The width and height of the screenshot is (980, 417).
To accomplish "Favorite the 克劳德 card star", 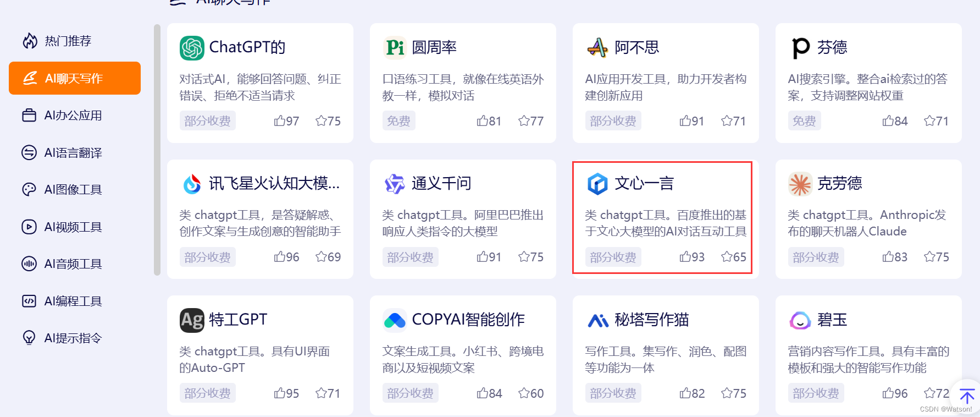I will 937,257.
